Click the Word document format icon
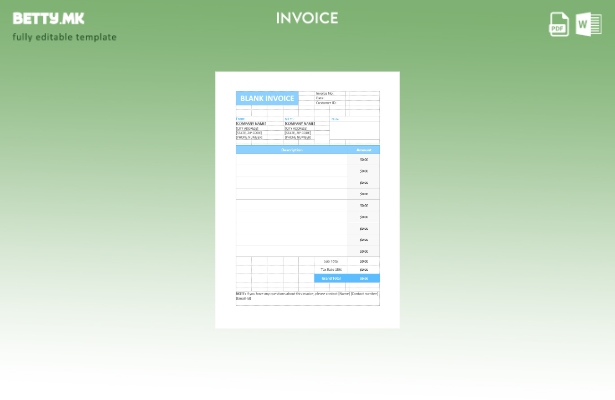Screen dimensions: 615x400 [588, 25]
